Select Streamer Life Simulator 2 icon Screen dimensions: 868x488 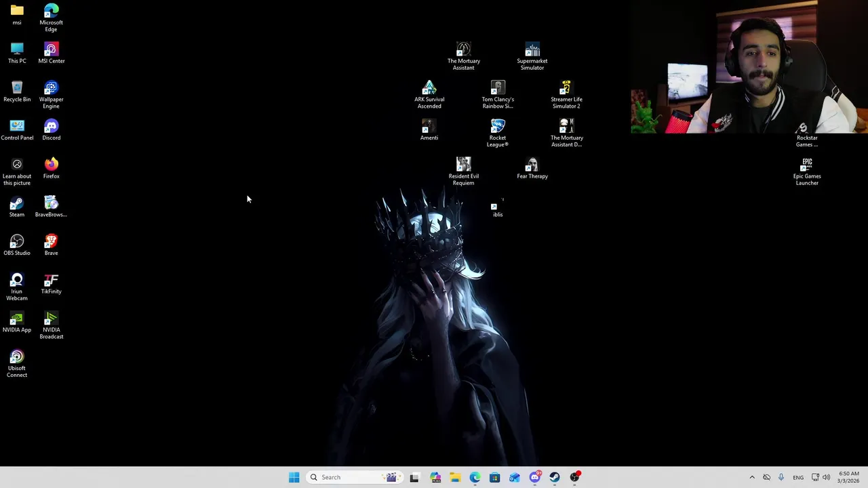pos(566,95)
